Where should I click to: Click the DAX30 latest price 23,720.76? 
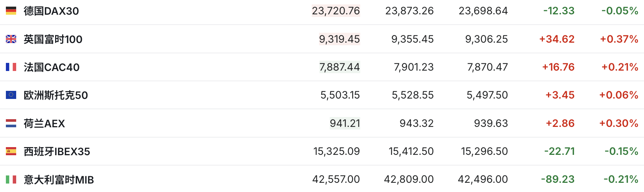tap(336, 11)
